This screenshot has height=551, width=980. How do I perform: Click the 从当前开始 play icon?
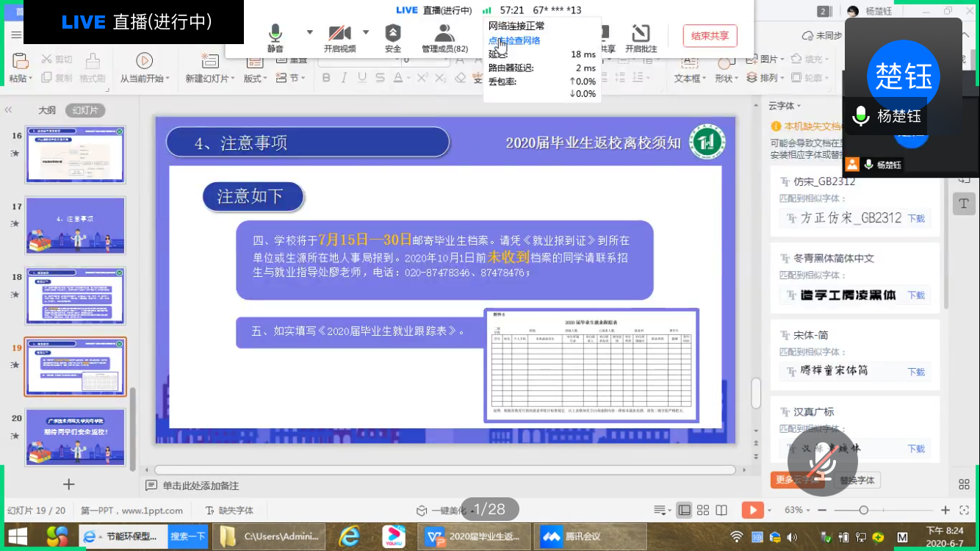[144, 61]
